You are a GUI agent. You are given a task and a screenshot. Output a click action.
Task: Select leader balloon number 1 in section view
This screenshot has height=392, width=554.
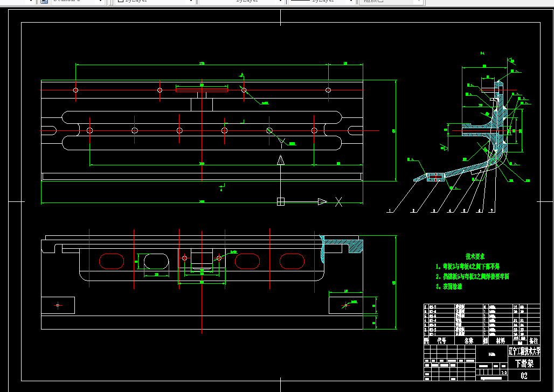tap(390, 211)
